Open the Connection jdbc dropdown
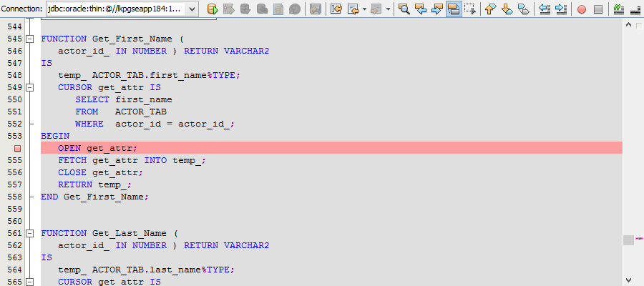Screen dimensions: 644x286 click(192, 9)
